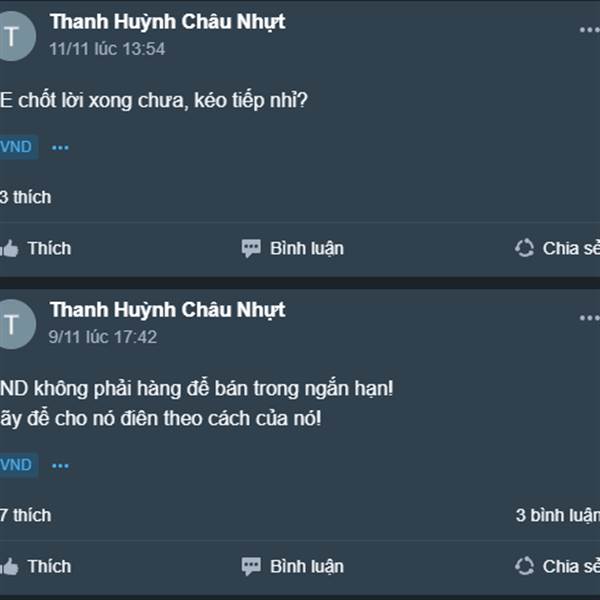Select the VND tag on the second post
600x600 pixels.
[x=18, y=465]
